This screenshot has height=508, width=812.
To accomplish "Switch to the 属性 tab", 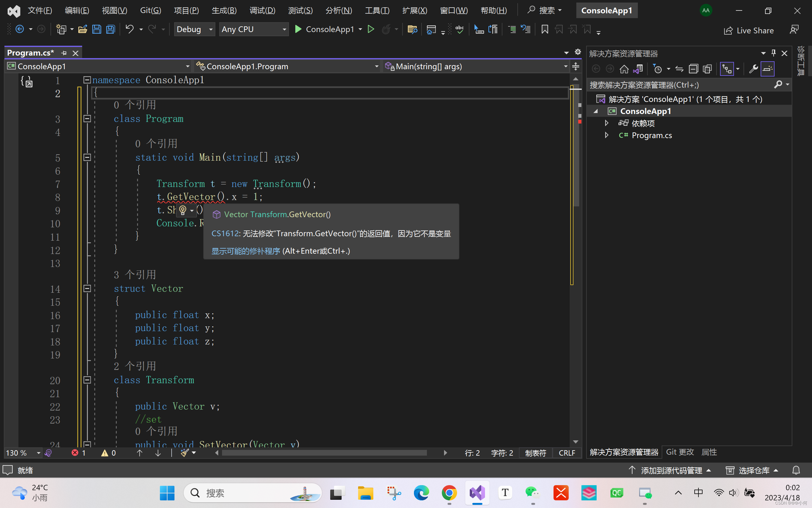I will coord(709,452).
